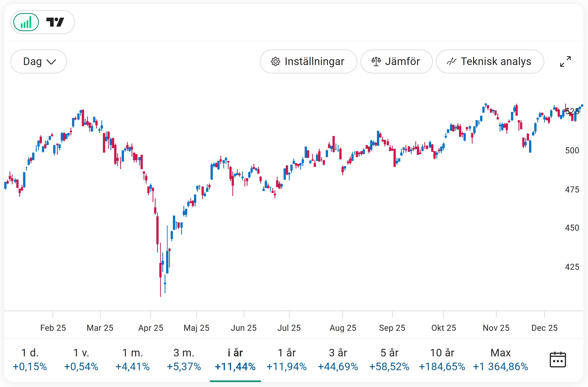This screenshot has width=588, height=387.
Task: Select the 1 m. time range
Action: click(x=133, y=359)
